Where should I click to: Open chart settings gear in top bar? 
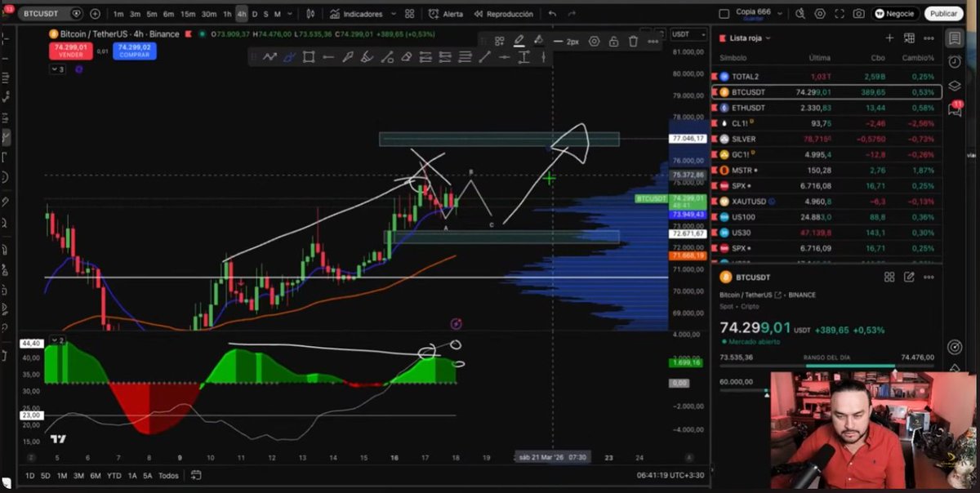[x=820, y=14]
